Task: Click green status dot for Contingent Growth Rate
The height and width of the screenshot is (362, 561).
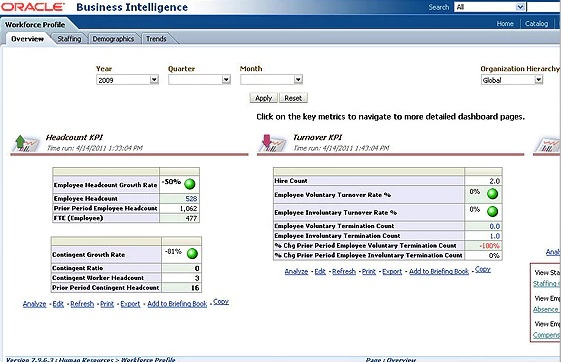Action: (192, 254)
